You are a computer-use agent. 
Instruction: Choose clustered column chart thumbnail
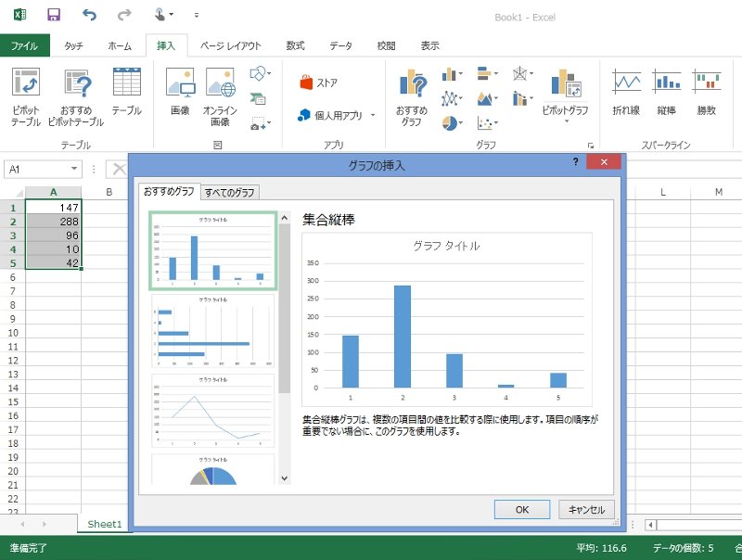(x=213, y=250)
